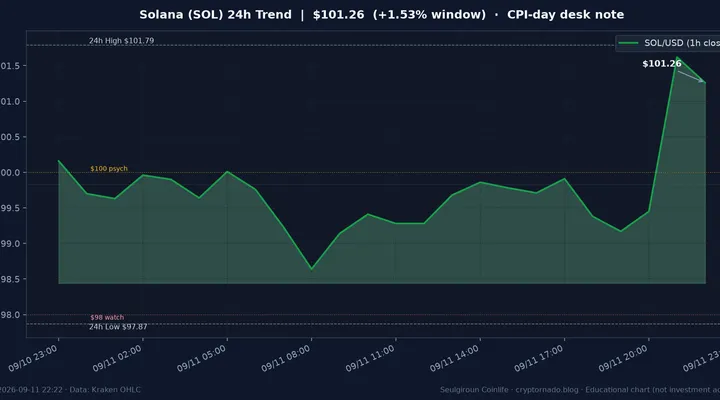
Task: Click the 'Educational chart' footer disclaimer
Action: point(616,390)
